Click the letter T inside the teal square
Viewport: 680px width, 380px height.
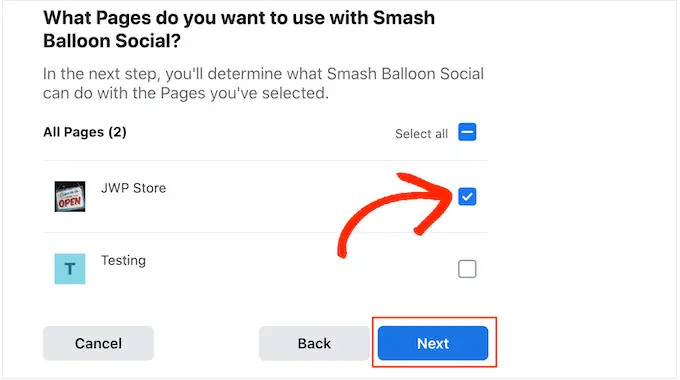coord(70,269)
